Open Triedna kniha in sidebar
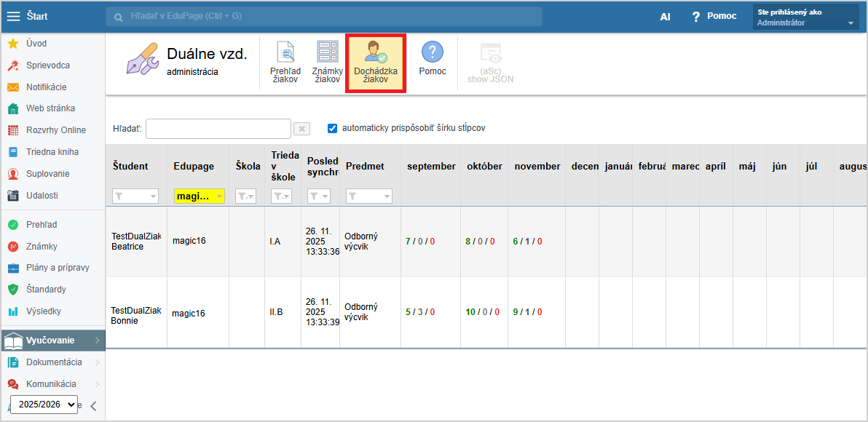The width and height of the screenshot is (868, 422). coord(52,152)
